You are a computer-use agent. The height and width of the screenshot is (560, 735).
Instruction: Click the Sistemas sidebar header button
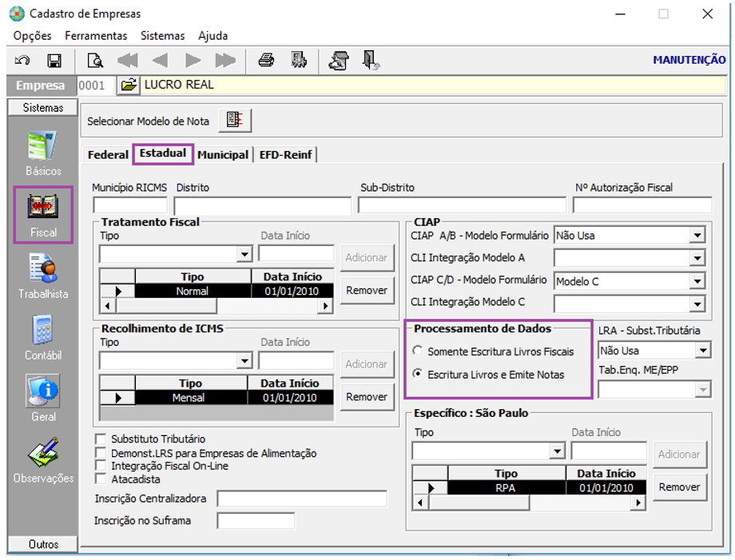pyautogui.click(x=43, y=108)
